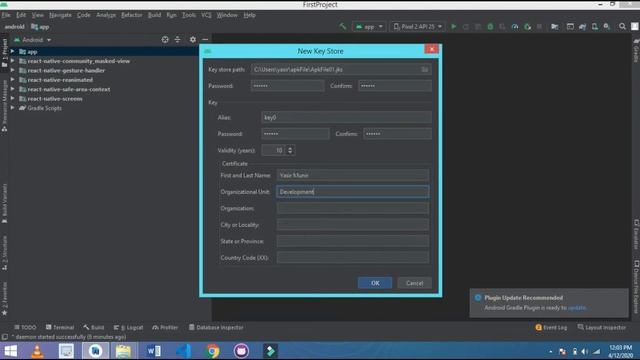
Task: Click the Organization field
Action: [x=353, y=208]
